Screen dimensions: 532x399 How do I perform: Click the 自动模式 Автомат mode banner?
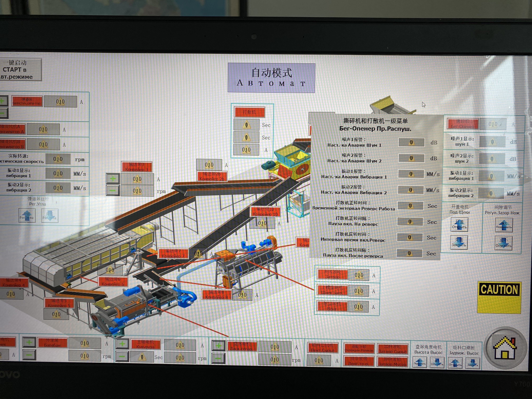point(271,78)
